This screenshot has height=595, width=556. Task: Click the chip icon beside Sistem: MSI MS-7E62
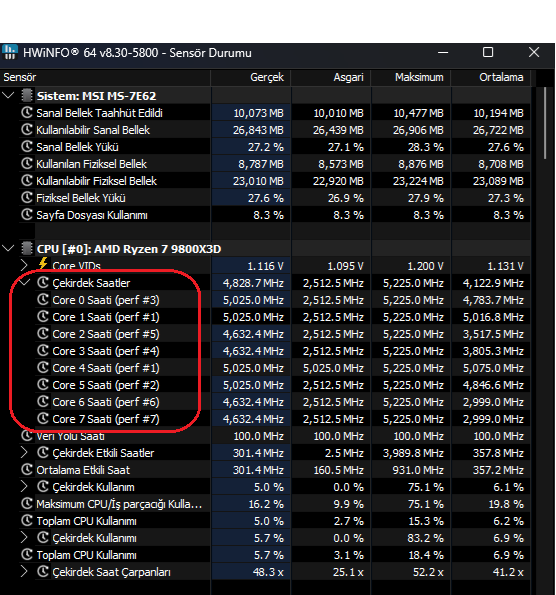[x=27, y=96]
